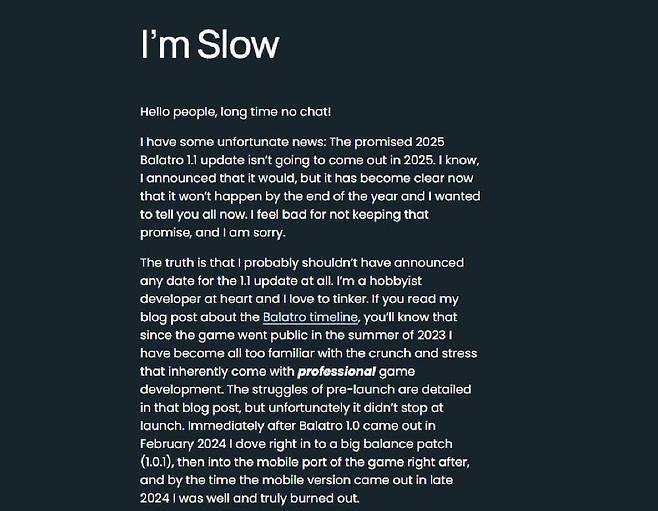This screenshot has width=658, height=511.
Task: Click the text "promise, and I am sorry."
Action: click(x=212, y=233)
